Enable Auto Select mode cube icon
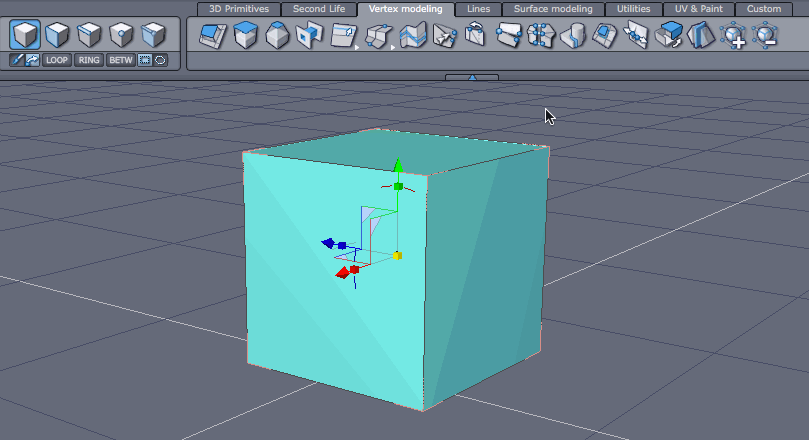 pyautogui.click(x=153, y=35)
